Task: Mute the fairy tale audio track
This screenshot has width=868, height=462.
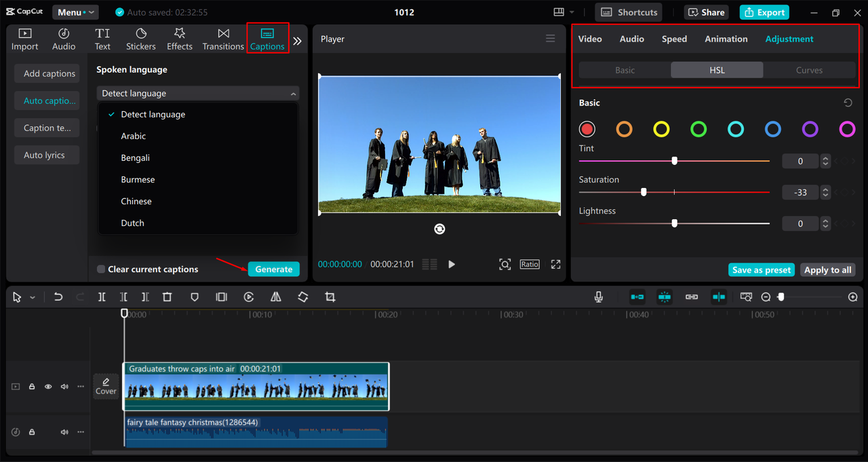Action: tap(64, 432)
